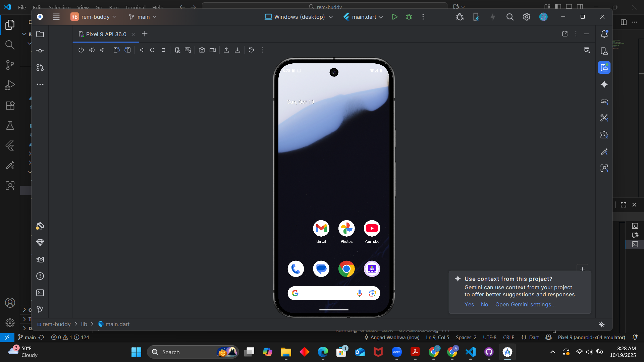Open the Gemini sparkle tool window
644x362 pixels.
[604, 84]
